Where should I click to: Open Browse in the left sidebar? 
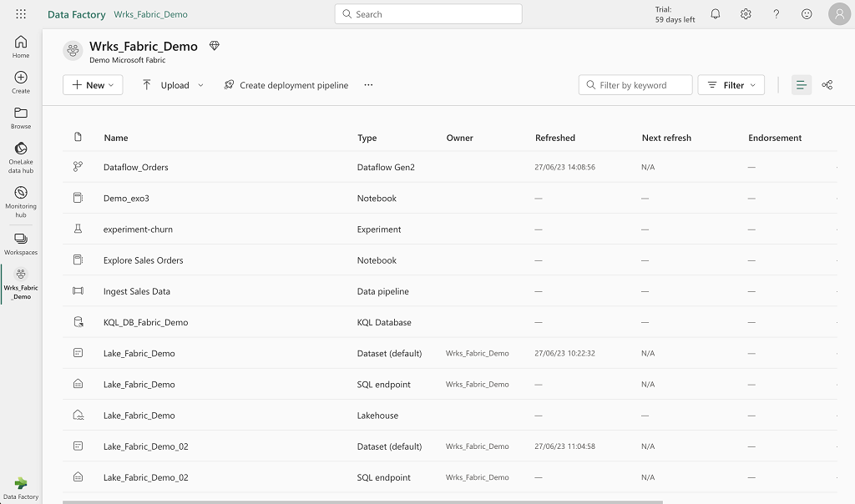(21, 118)
